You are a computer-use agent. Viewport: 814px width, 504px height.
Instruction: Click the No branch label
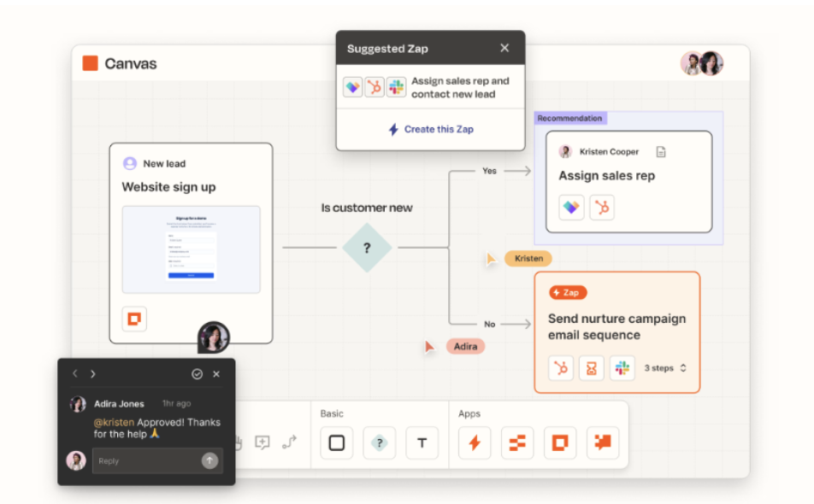(x=490, y=324)
